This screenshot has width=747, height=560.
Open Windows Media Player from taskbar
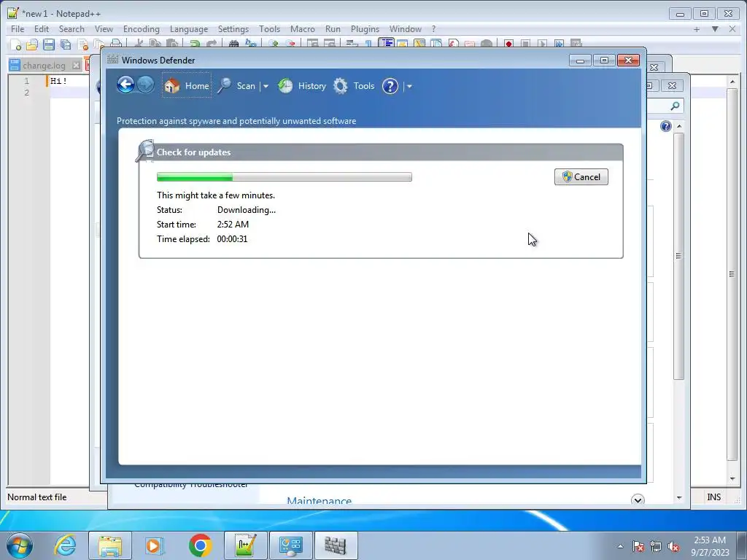(x=154, y=545)
